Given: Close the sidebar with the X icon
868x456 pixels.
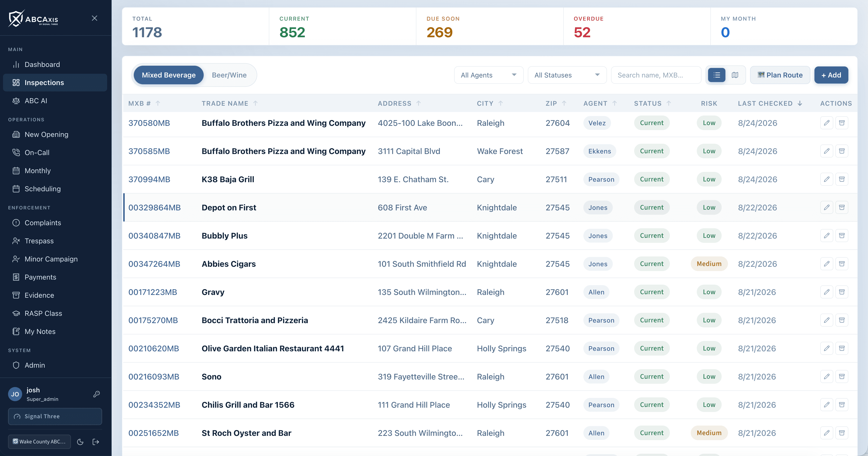Looking at the screenshot, I should [94, 18].
